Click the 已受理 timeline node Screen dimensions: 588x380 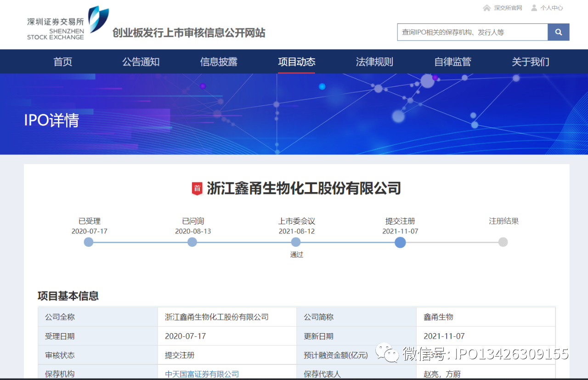89,242
